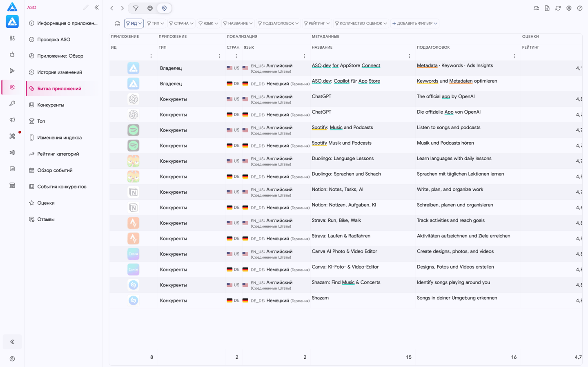Open Отзывы in the side menu
Viewport: 588px width, 367px height.
63,219
